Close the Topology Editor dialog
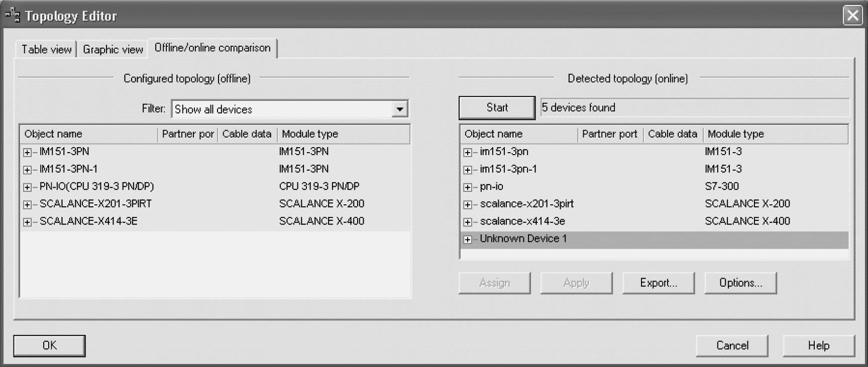Image resolution: width=868 pixels, height=367 pixels. pyautogui.click(x=852, y=16)
